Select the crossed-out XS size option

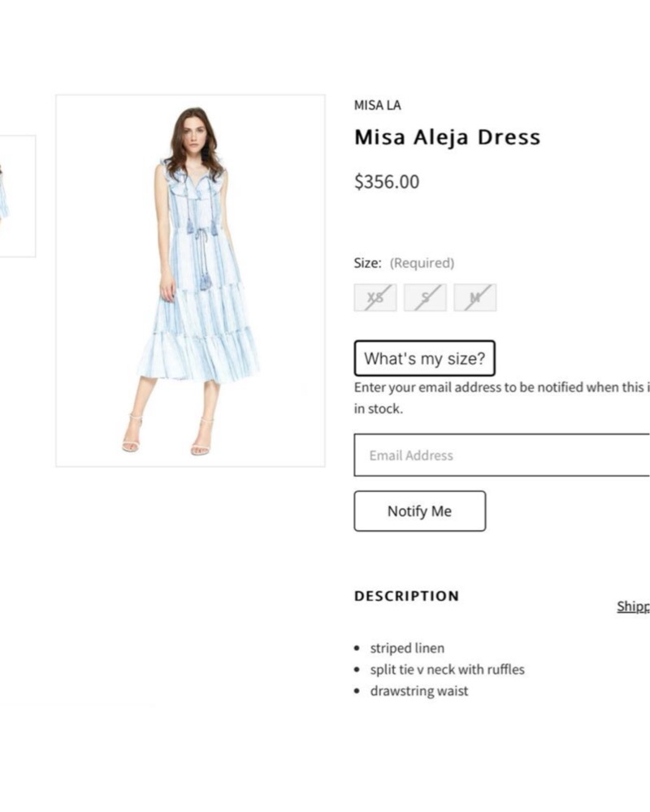[375, 298]
